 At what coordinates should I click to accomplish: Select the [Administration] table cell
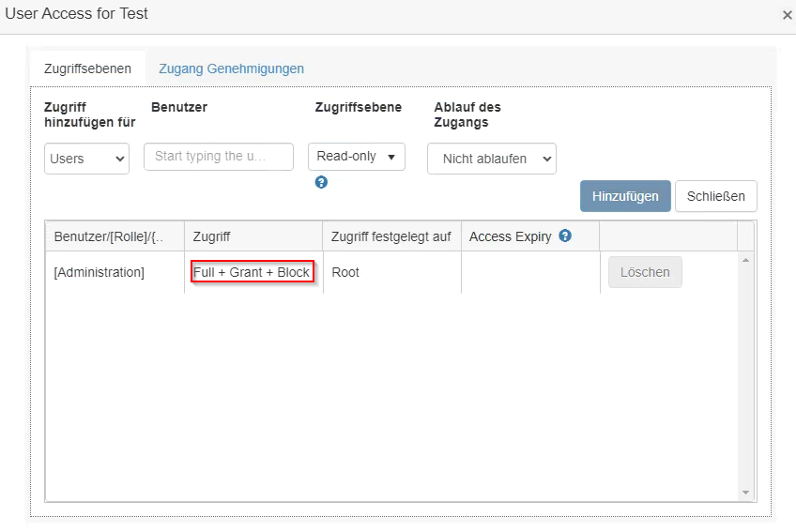(99, 272)
